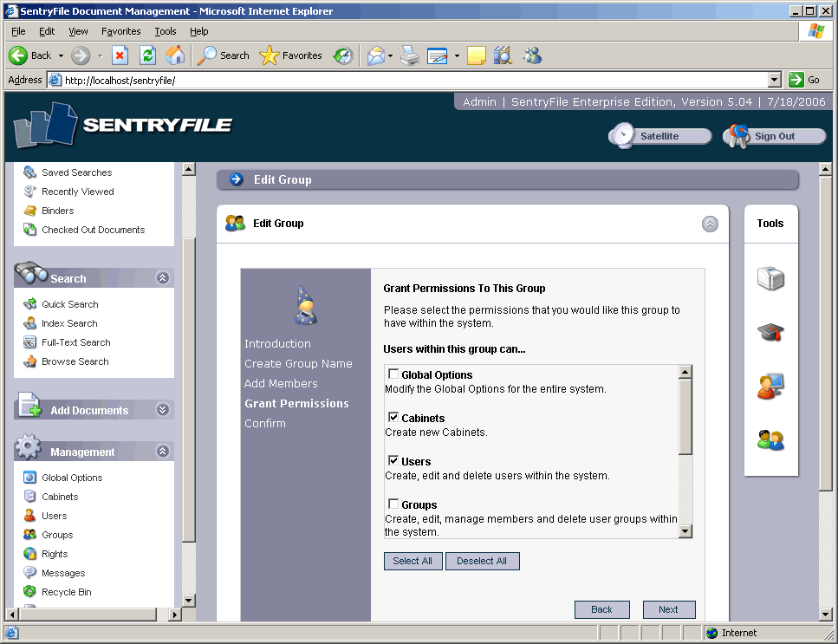Click the user with monitor Tools icon
Screen dimensions: 838x644
coord(770,386)
